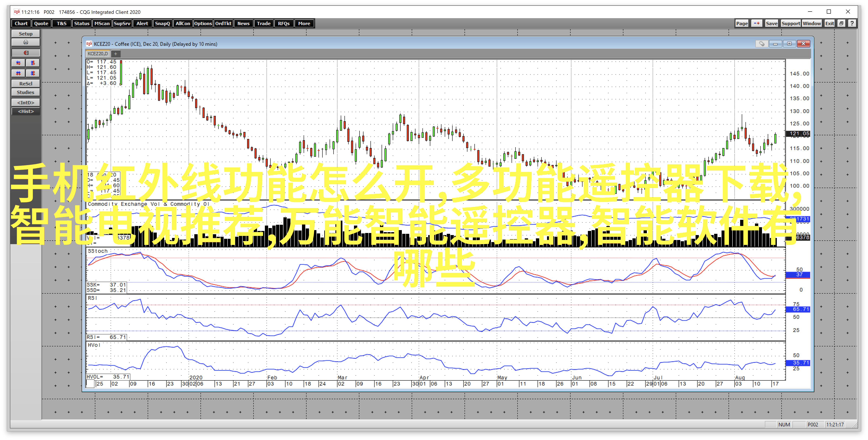This screenshot has width=868, height=440.
Task: Click the vertical compress arrows icon
Action: coord(33,73)
